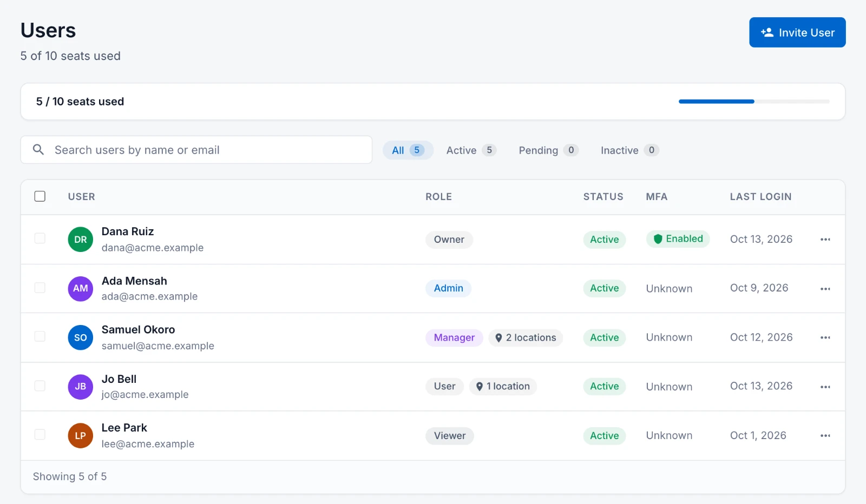866x504 pixels.
Task: Open the more actions menu for Dana Ruiz
Action: (x=825, y=240)
